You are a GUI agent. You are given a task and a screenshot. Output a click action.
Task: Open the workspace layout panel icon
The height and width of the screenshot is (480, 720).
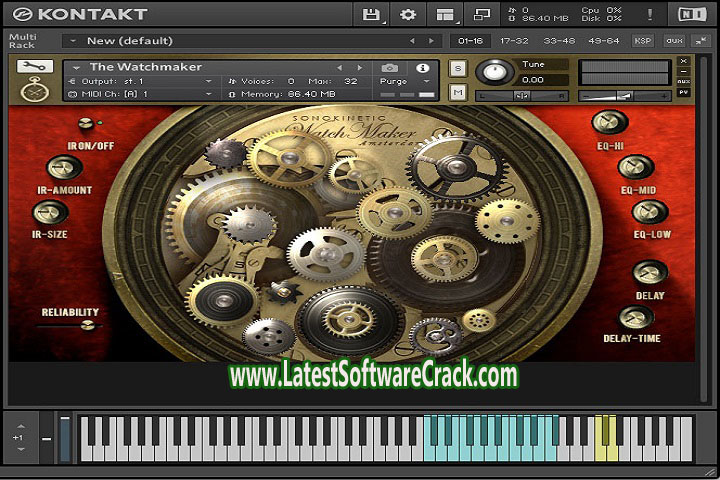click(x=445, y=14)
